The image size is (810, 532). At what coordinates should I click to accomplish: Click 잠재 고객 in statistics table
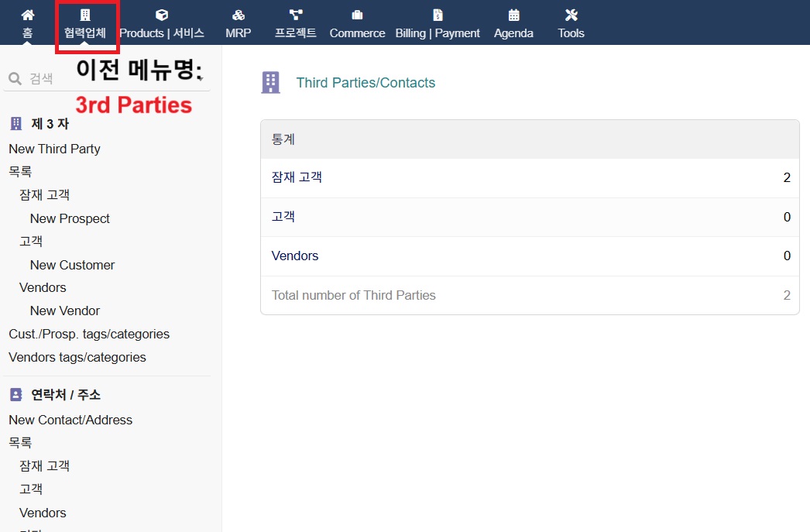coord(297,177)
